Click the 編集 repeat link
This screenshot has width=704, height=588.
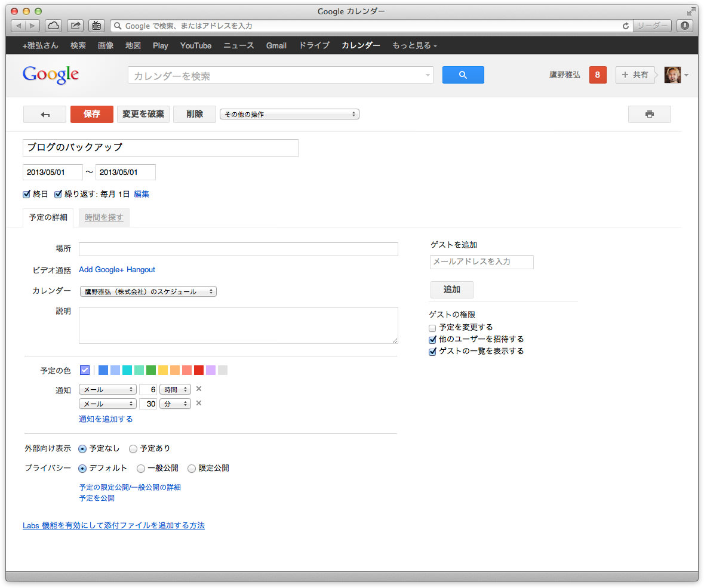pos(142,195)
